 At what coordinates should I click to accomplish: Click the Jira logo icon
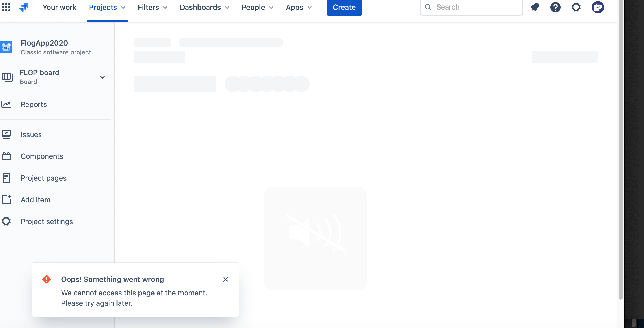24,7
